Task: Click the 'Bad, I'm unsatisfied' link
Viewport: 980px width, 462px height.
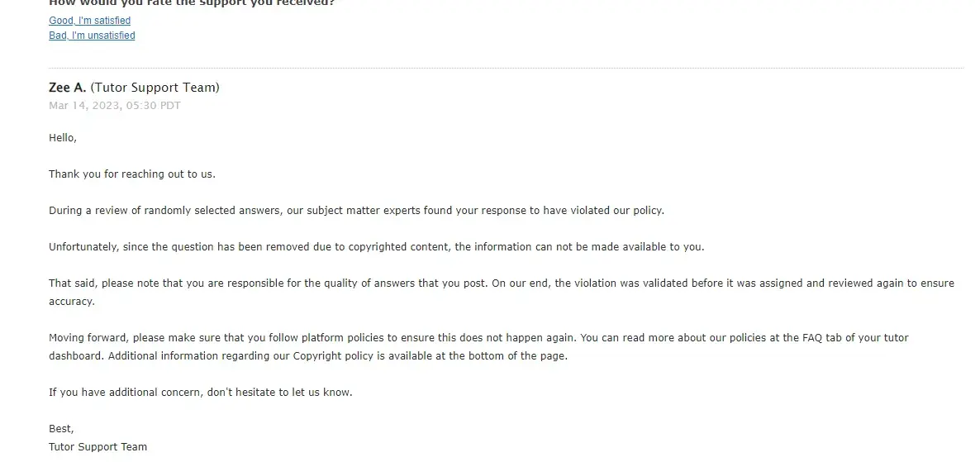Action: (x=92, y=36)
